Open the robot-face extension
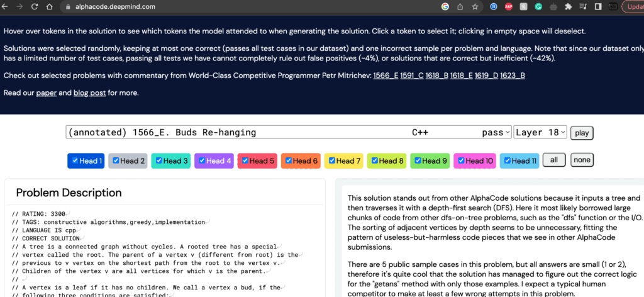The image size is (644, 297). pyautogui.click(x=553, y=6)
